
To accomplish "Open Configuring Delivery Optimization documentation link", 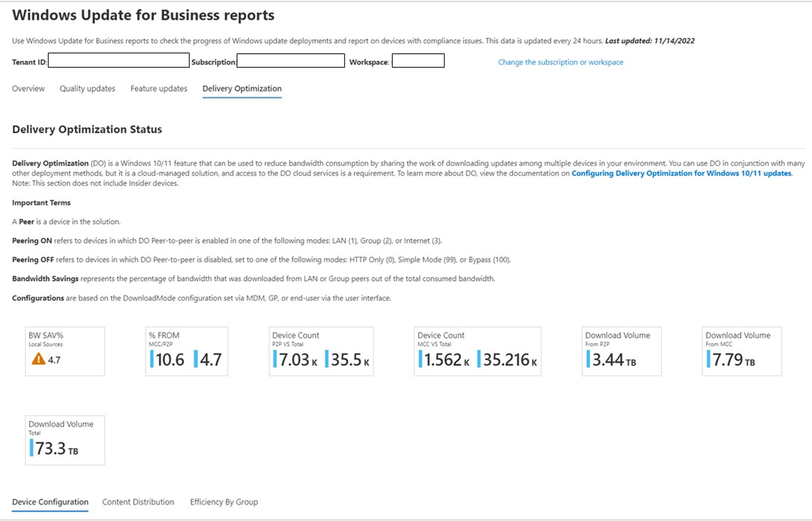I will (x=681, y=174).
